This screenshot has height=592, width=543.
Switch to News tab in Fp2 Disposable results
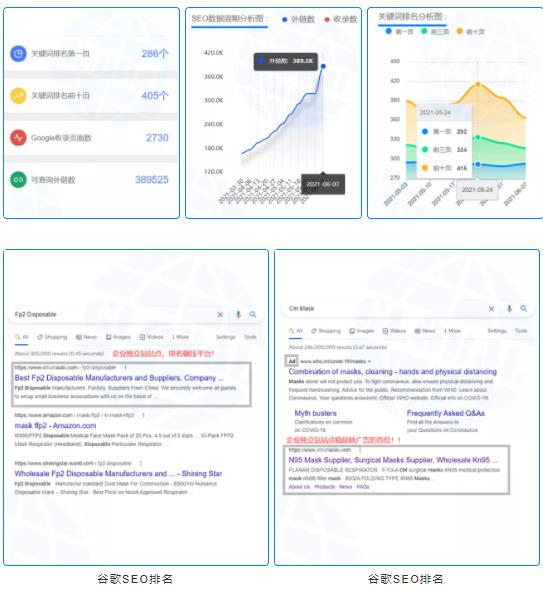pos(86,337)
